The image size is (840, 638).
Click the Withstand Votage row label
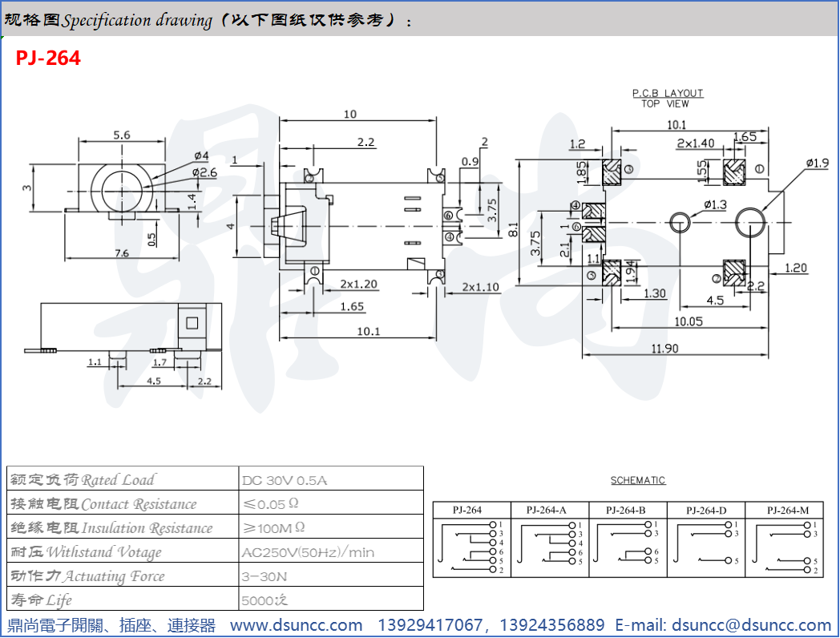pyautogui.click(x=85, y=552)
